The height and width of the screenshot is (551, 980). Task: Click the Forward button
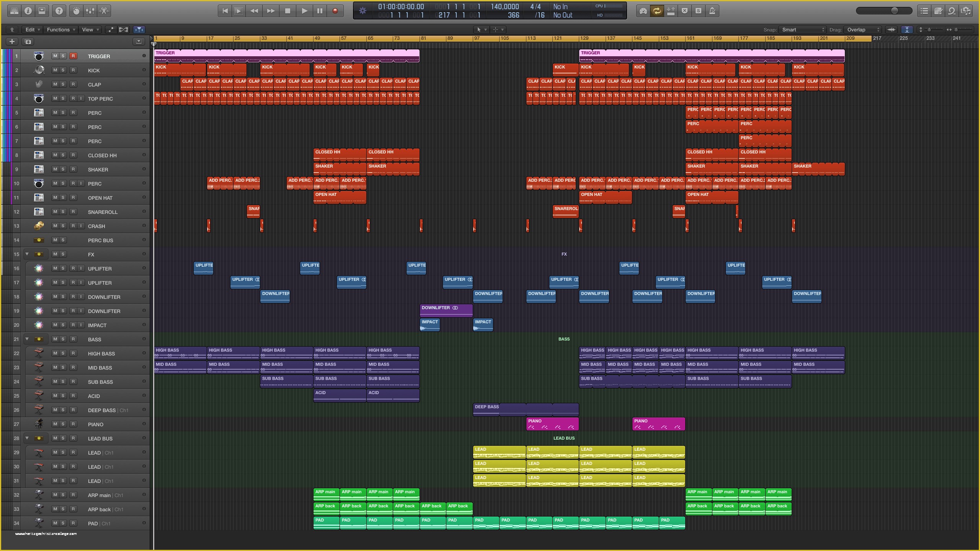(271, 11)
